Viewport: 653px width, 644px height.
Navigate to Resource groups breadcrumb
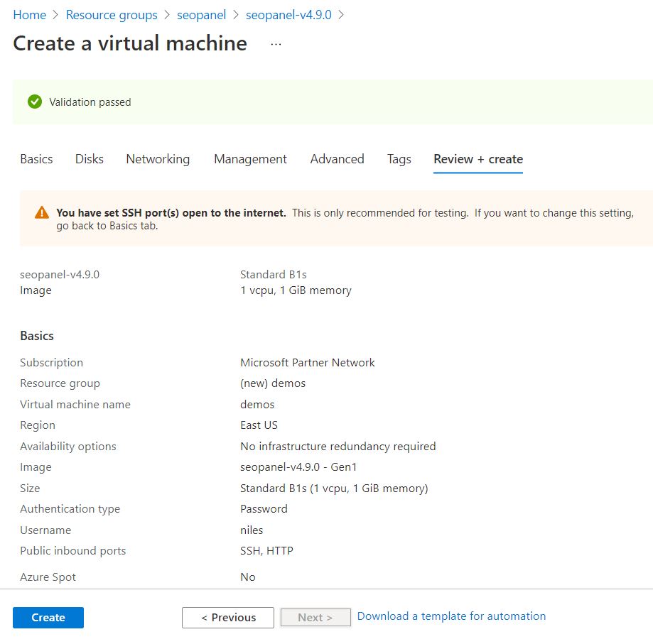coord(112,15)
